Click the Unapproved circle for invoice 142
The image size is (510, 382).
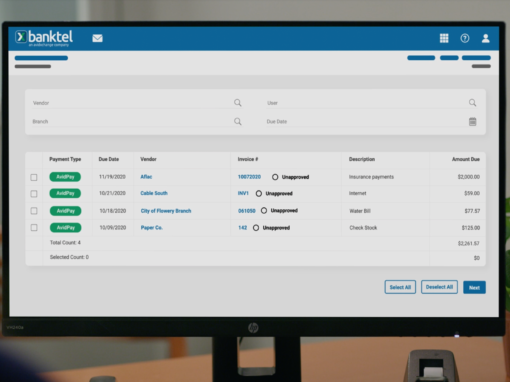tap(256, 228)
